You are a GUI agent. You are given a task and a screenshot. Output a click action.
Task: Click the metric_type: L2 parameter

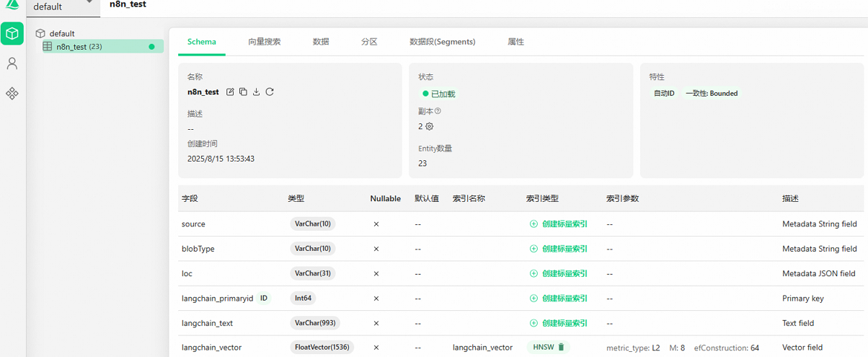click(x=633, y=348)
